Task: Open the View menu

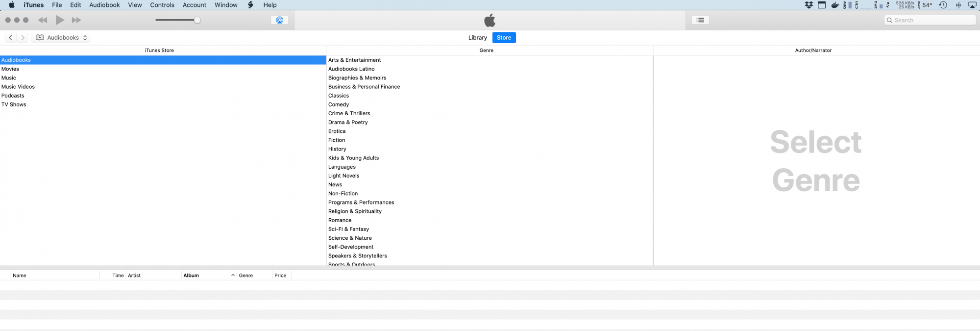Action: [135, 5]
